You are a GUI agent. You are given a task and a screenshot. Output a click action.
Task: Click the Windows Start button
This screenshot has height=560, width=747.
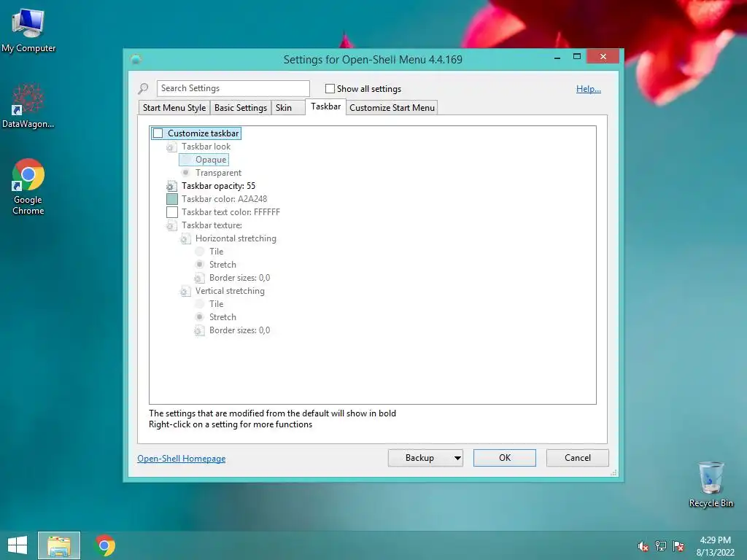[x=18, y=545]
